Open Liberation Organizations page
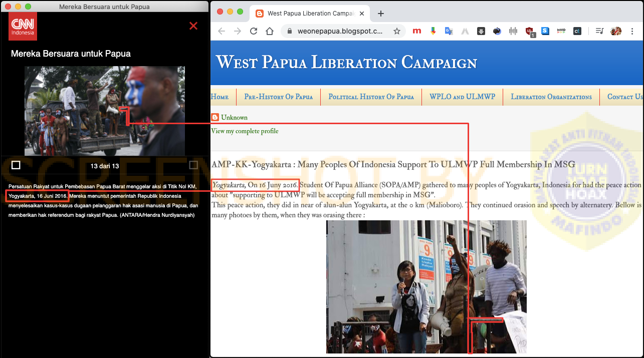This screenshot has width=644, height=358. point(551,97)
